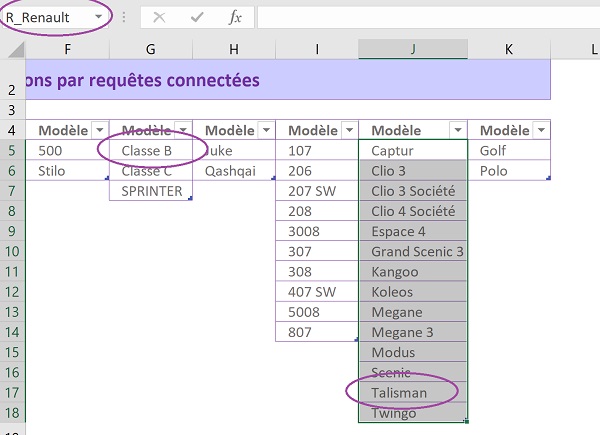Click the cell '206'
Viewport: 600px width, 435px height.
pyautogui.click(x=317, y=171)
